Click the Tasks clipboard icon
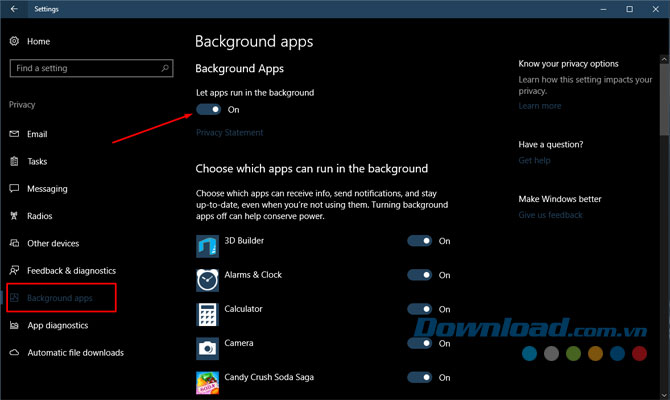 (14, 161)
